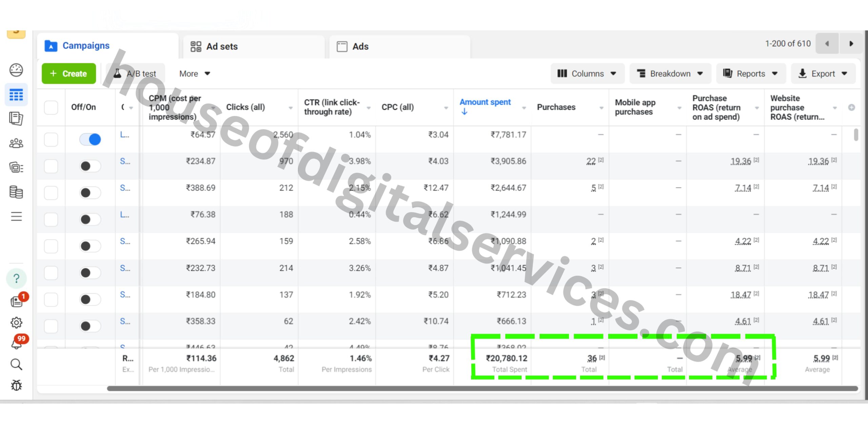Switch to the Campaigns tab
The height and width of the screenshot is (434, 868).
107,46
